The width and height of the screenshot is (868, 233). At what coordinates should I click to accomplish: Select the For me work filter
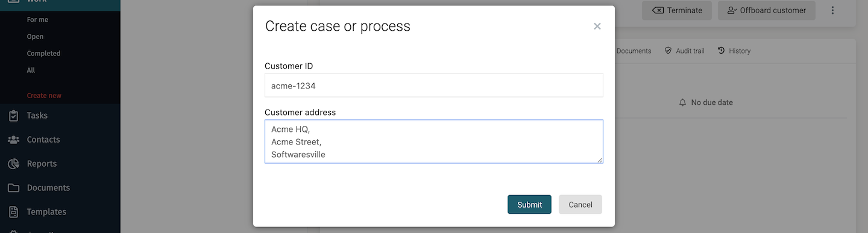point(37,20)
